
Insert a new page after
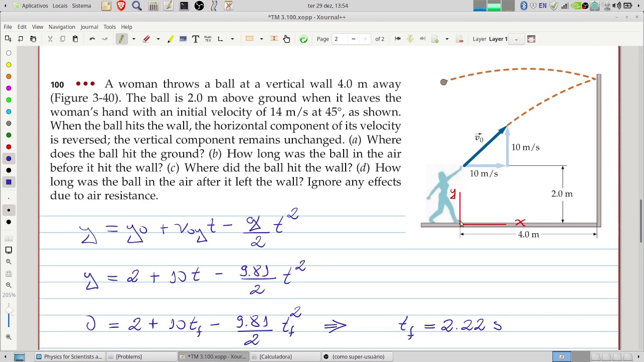435,39
